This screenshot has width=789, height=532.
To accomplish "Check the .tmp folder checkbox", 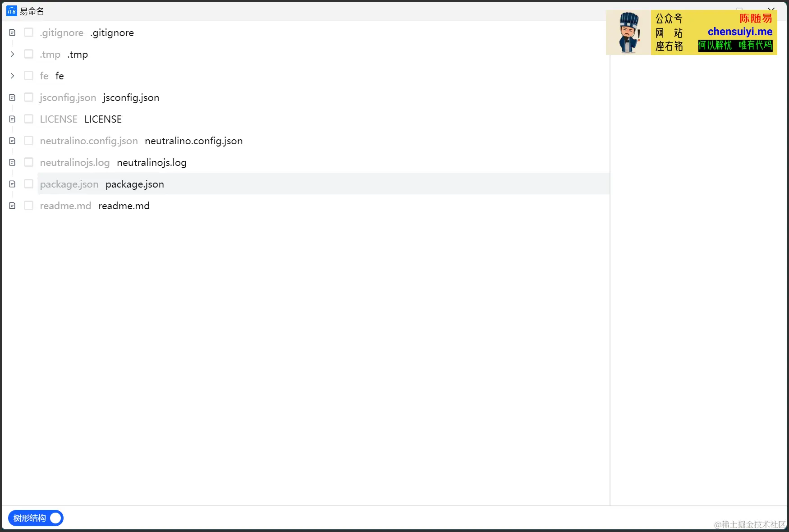I will (x=28, y=54).
